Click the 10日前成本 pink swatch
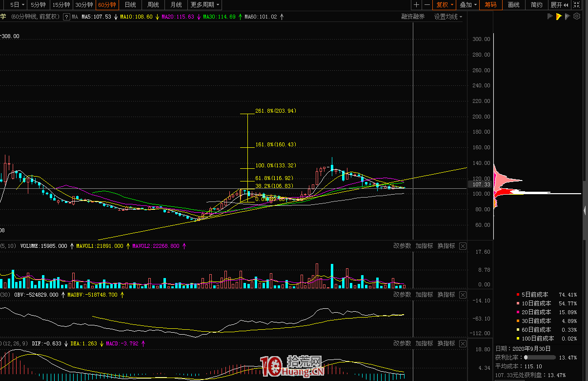The image size is (588, 381). [518, 303]
